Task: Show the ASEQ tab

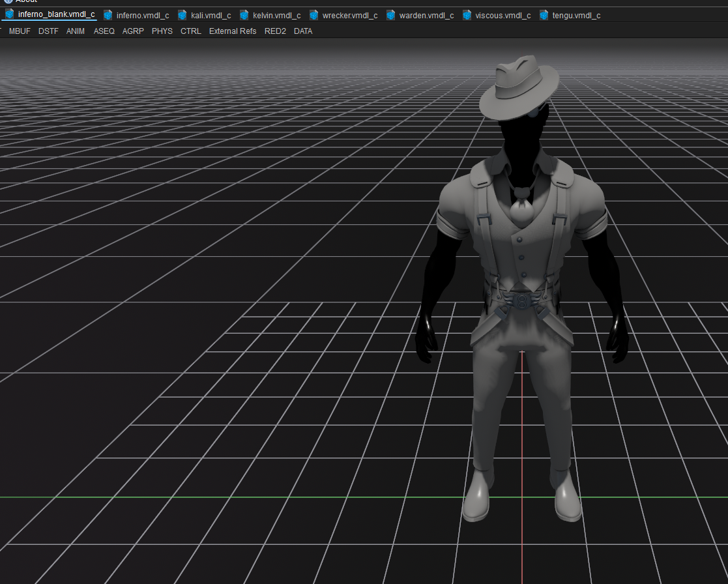Action: (104, 31)
